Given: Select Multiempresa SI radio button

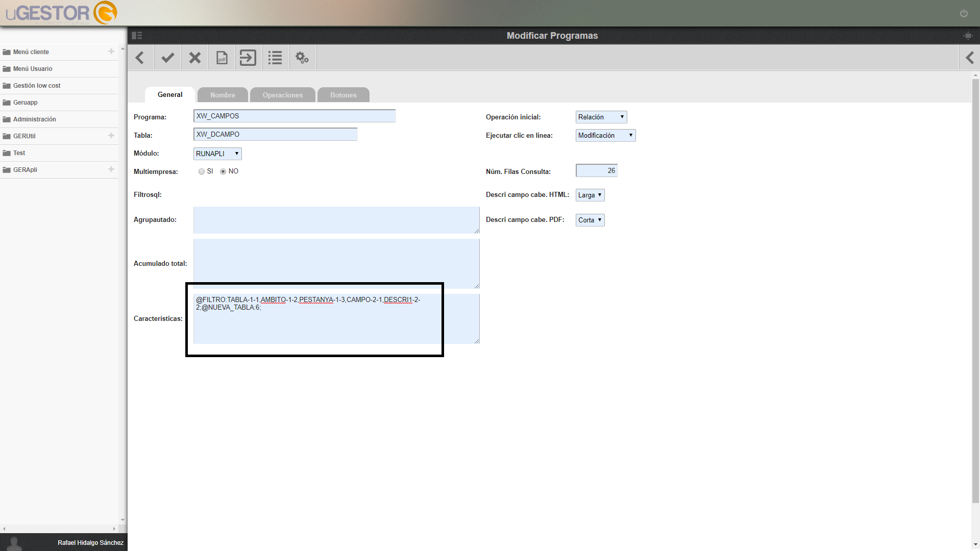Looking at the screenshot, I should click(x=202, y=171).
